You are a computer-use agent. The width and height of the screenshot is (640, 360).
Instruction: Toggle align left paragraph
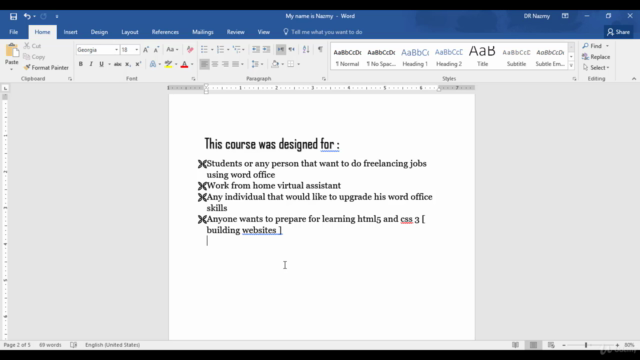(x=204, y=64)
